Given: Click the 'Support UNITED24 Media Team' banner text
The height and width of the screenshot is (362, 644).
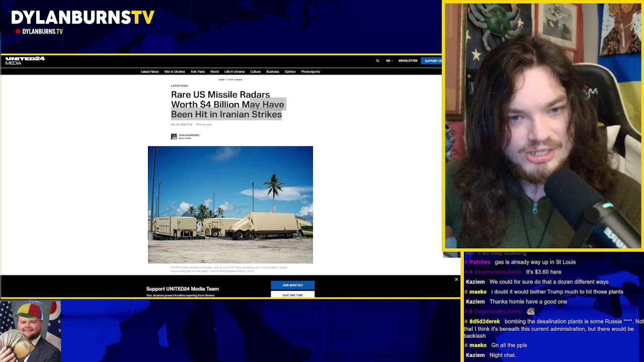Looking at the screenshot, I should click(x=183, y=289).
